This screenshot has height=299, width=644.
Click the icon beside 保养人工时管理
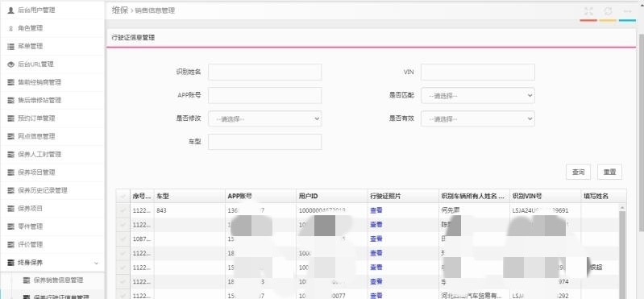(x=11, y=155)
